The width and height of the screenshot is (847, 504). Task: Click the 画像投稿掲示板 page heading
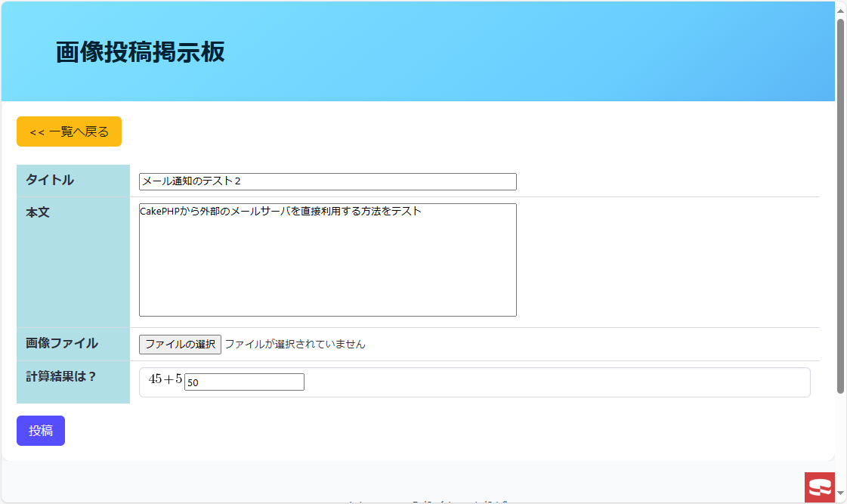[x=141, y=52]
